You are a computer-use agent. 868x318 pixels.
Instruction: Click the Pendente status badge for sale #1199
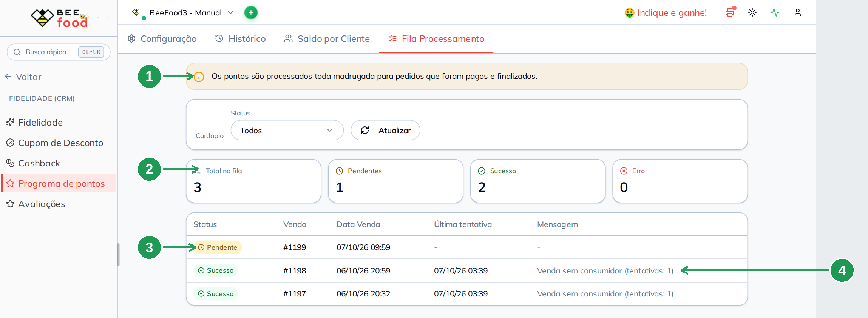218,247
